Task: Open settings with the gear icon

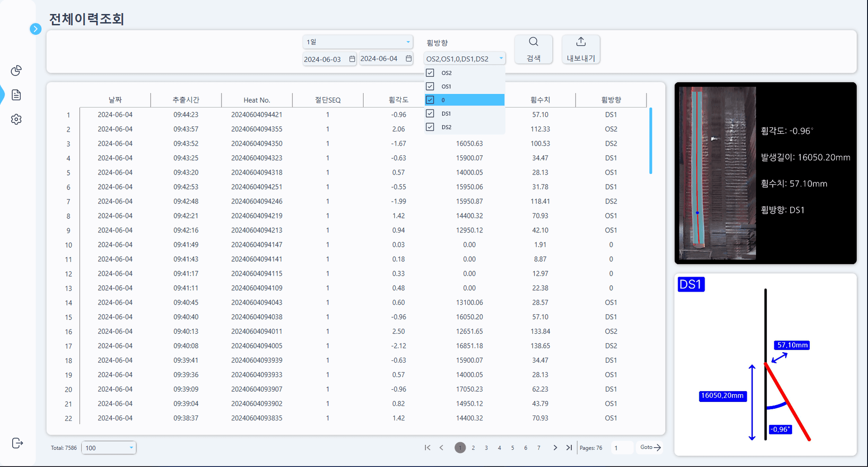Action: click(16, 119)
